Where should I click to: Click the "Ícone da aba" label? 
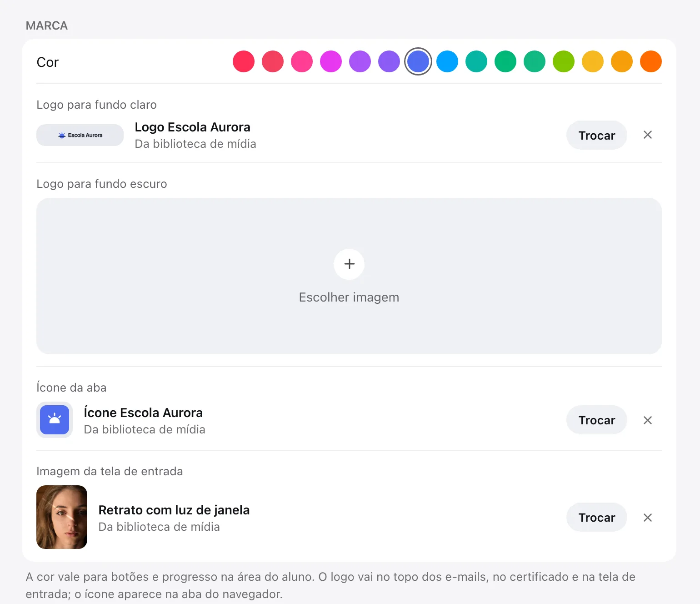coord(71,388)
